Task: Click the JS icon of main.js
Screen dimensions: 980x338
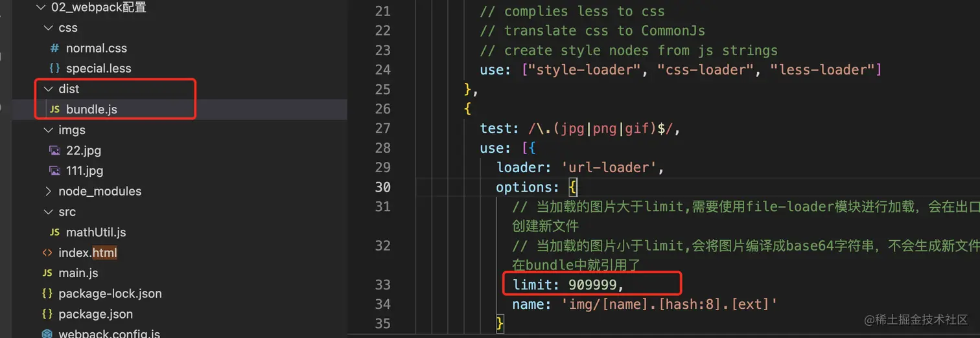Action: (47, 273)
